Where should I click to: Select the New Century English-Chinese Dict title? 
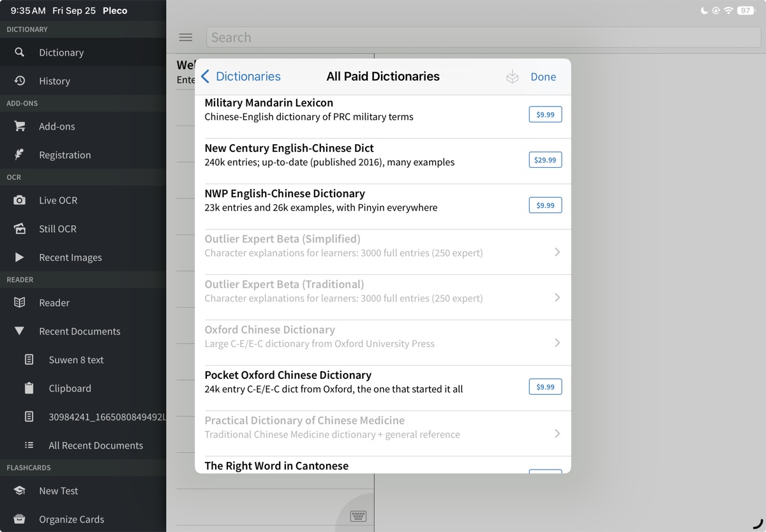[289, 148]
